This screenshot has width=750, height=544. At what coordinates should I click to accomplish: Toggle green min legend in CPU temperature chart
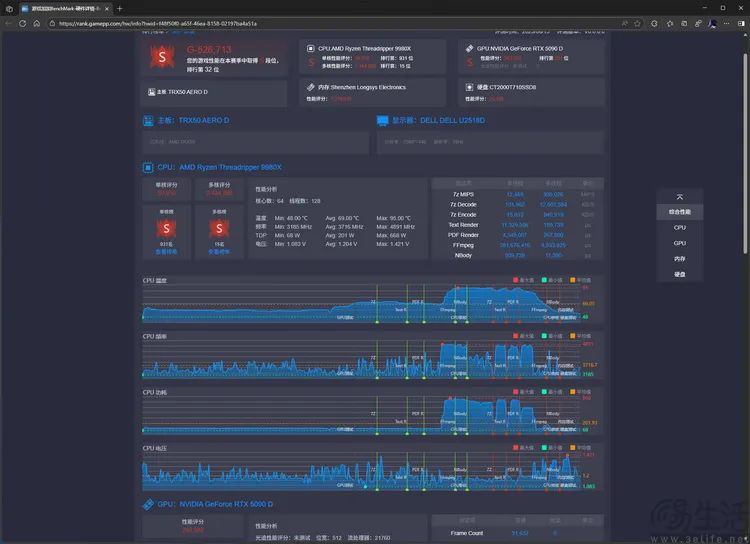552,280
